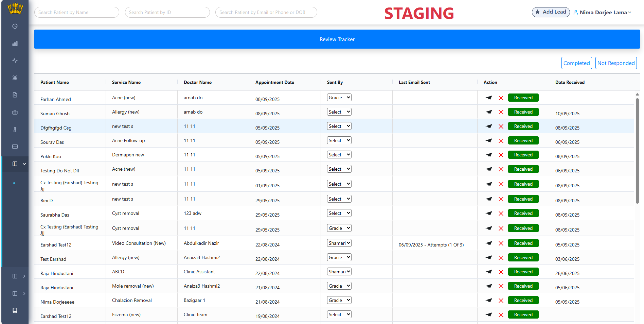The height and width of the screenshot is (324, 644).
Task: Switch to the Completed tab
Action: [x=576, y=63]
